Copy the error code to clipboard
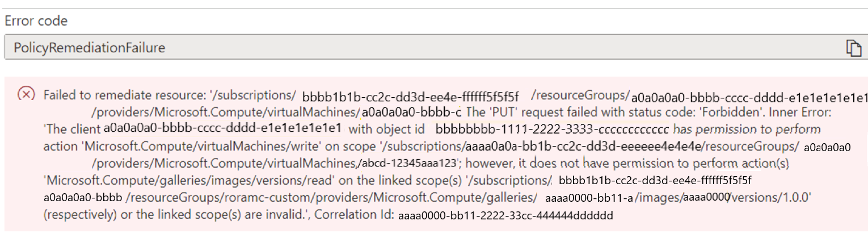 coord(853,48)
